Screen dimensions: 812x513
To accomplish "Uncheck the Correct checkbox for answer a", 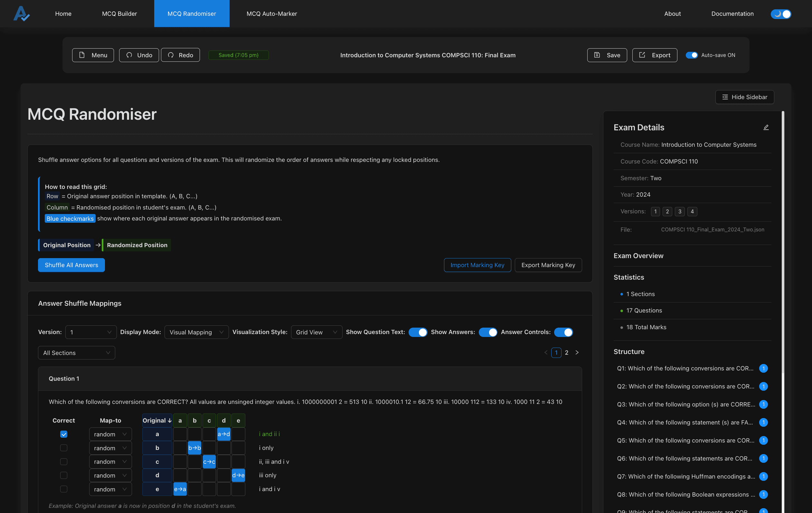I will tap(64, 434).
